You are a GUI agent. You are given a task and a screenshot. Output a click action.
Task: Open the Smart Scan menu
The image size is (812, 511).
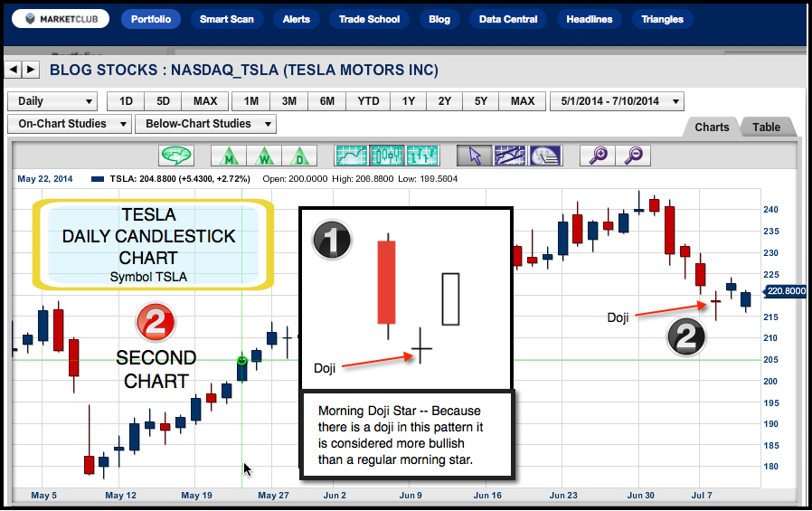point(227,19)
